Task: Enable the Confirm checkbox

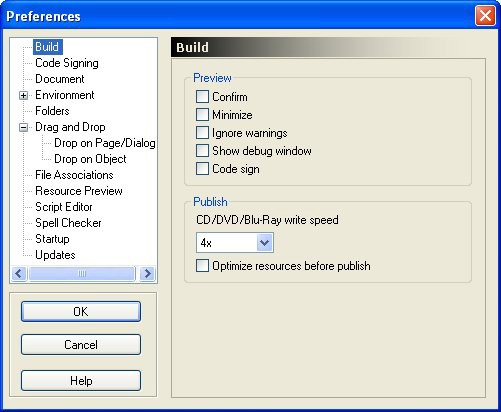Action: [202, 97]
